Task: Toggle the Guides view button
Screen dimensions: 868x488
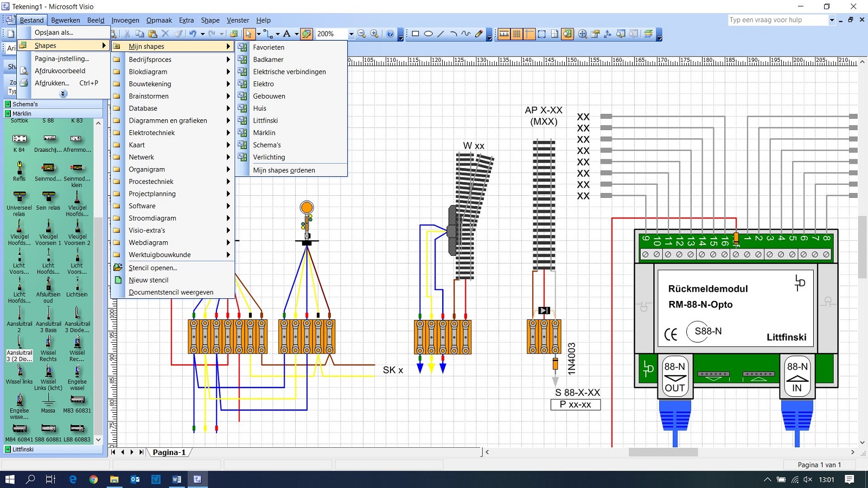Action: (x=529, y=34)
